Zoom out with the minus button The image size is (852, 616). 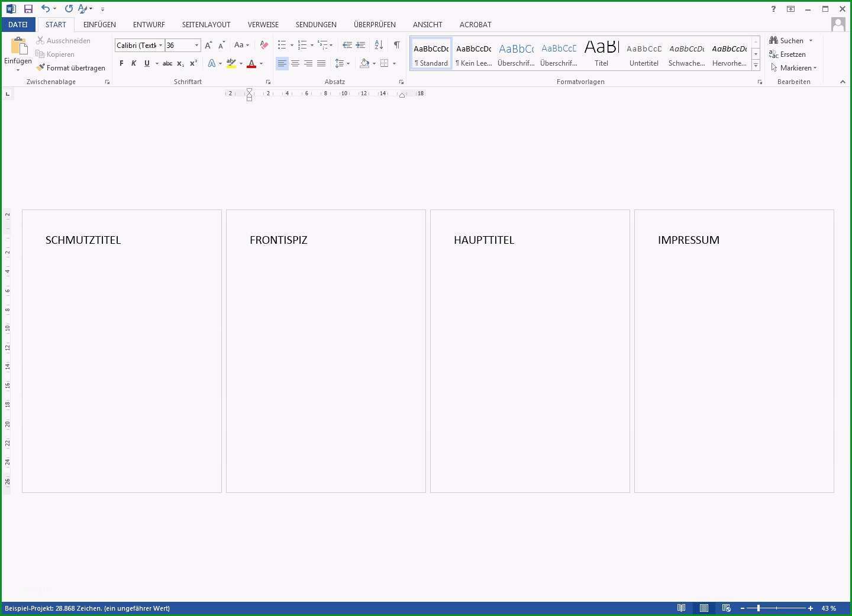743,608
